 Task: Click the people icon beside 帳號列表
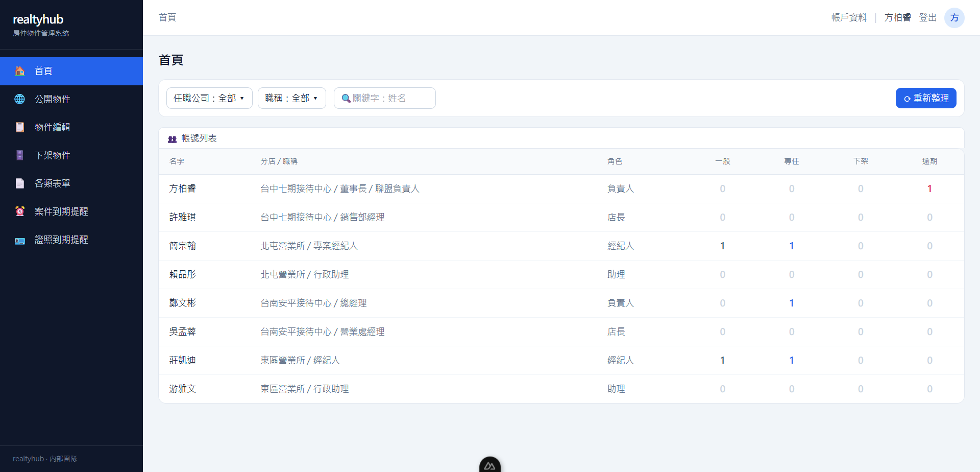(x=173, y=139)
